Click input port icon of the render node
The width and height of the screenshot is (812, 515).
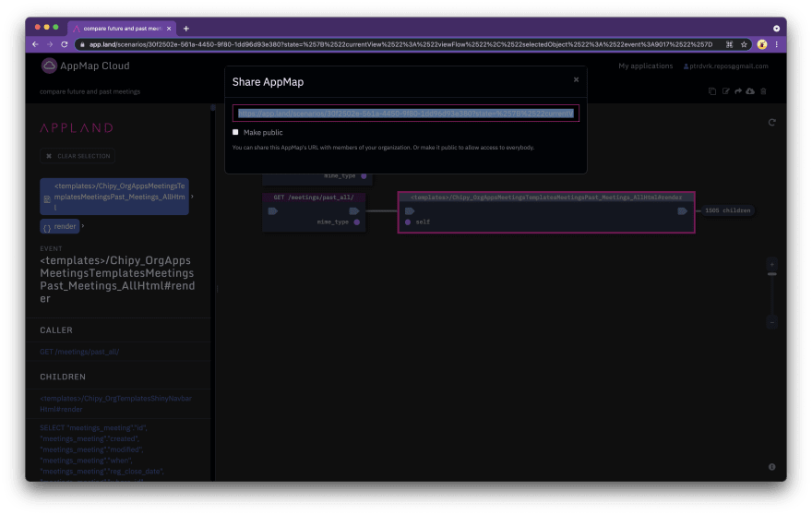pos(410,210)
